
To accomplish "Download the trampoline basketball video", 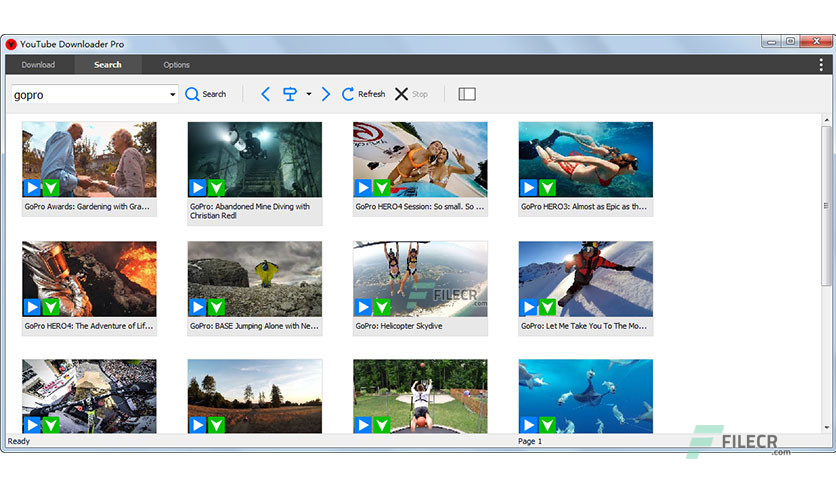I will 382,425.
